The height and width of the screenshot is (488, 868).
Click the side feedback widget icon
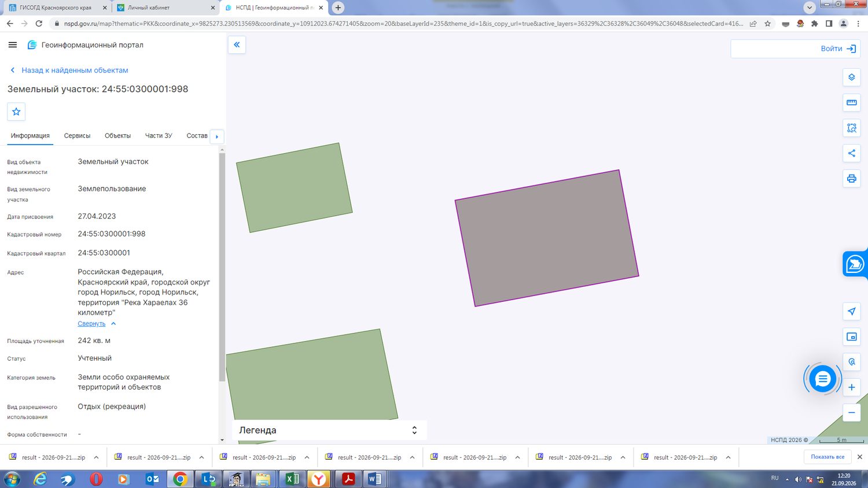click(x=855, y=264)
